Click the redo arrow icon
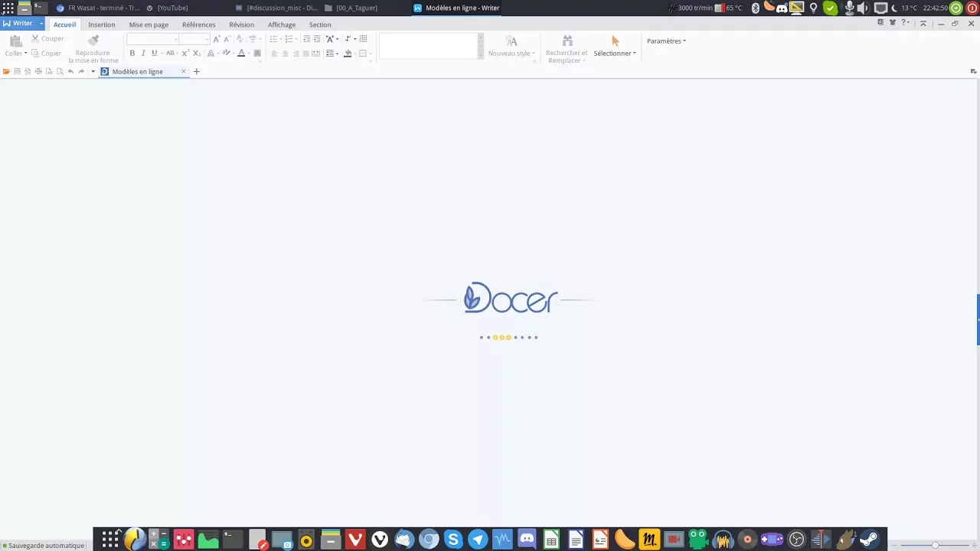Screen dimensions: 980x551 (x=81, y=72)
